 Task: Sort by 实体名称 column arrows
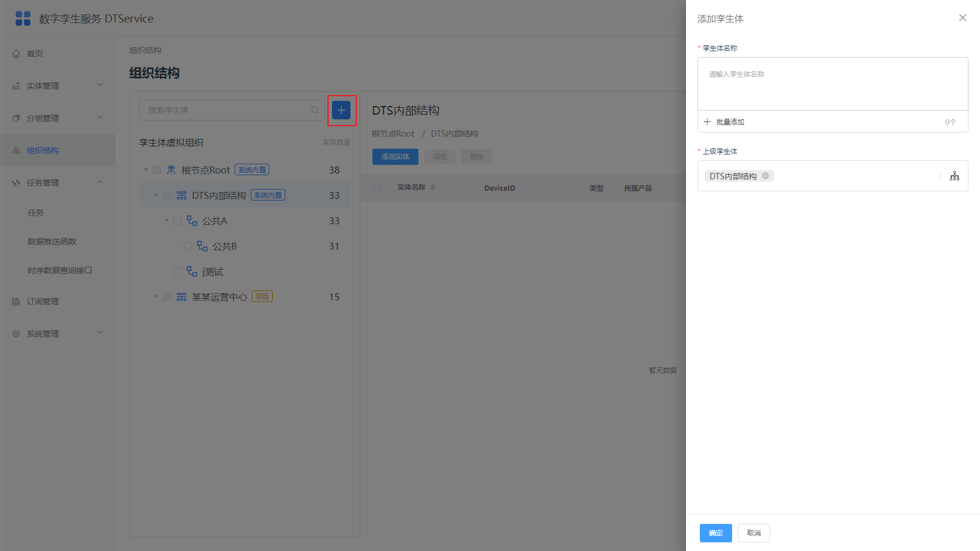[x=432, y=187]
